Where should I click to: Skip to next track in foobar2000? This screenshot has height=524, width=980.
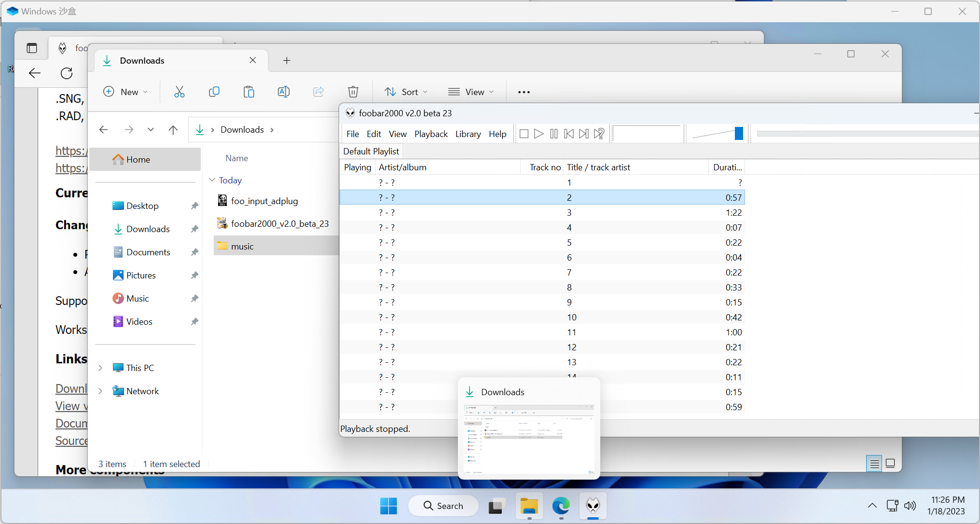(x=584, y=134)
